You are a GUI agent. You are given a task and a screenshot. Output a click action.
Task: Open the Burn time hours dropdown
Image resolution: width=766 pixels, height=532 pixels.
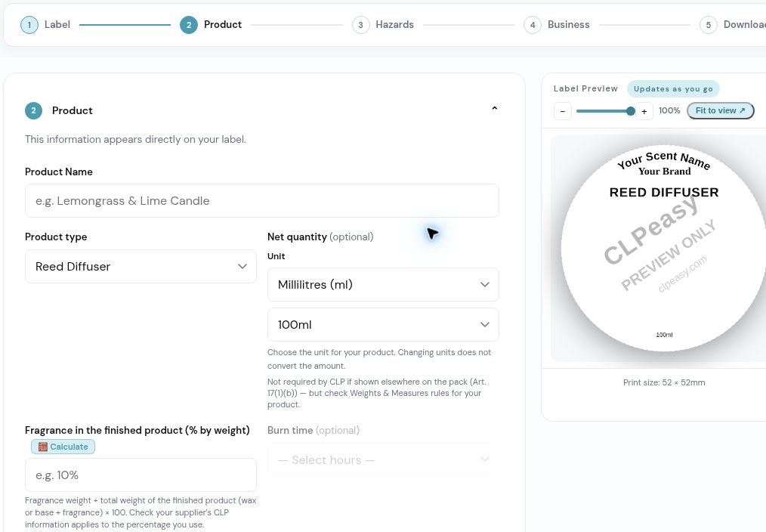383,459
